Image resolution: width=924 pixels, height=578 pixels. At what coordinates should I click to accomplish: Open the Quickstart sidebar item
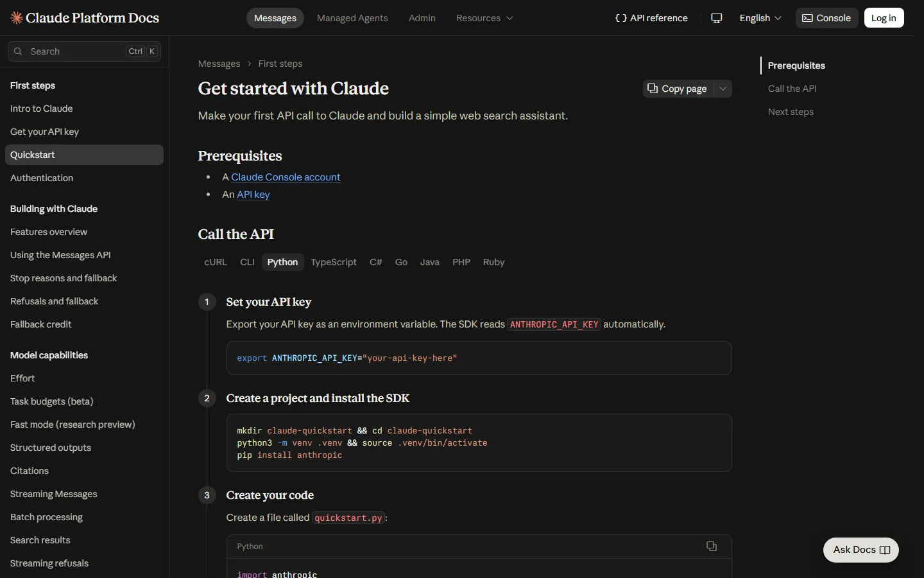pyautogui.click(x=84, y=155)
